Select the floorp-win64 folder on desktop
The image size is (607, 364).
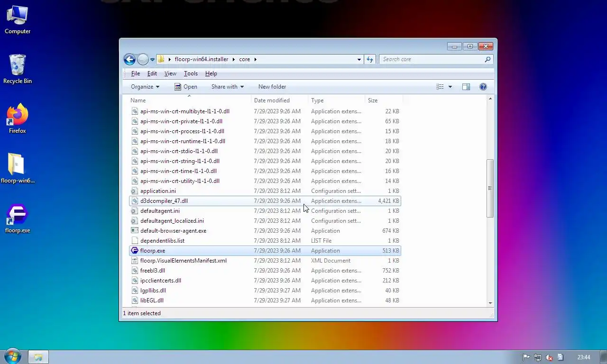click(x=18, y=168)
